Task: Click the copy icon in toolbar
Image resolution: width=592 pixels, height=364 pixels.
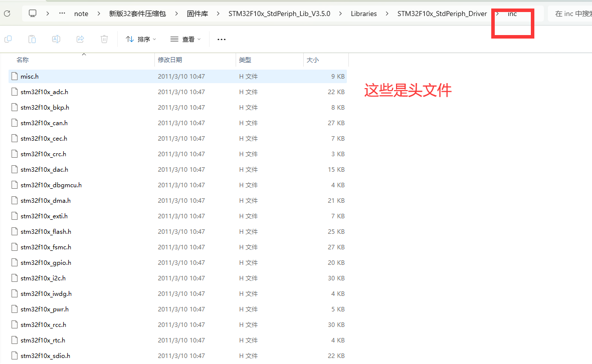Action: pos(8,39)
